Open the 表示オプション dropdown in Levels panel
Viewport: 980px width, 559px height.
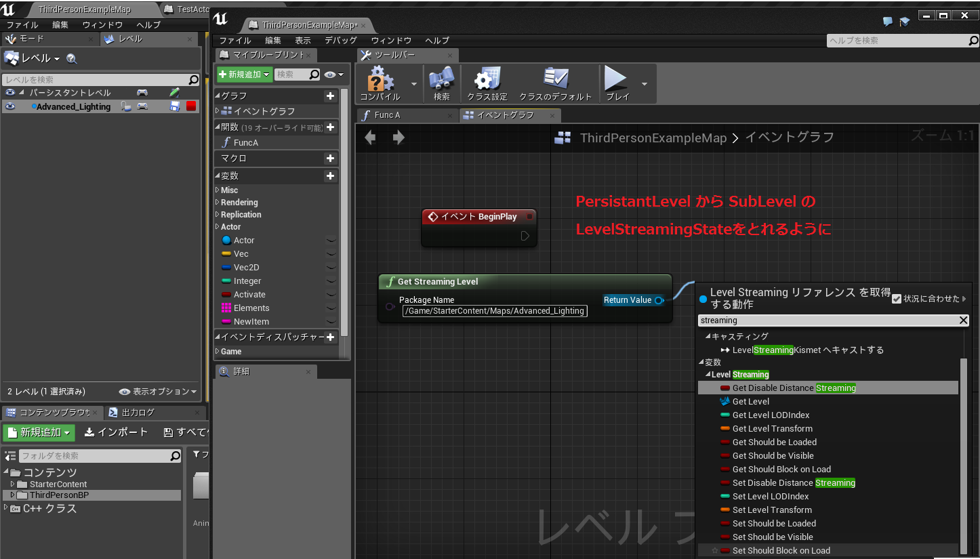(158, 392)
